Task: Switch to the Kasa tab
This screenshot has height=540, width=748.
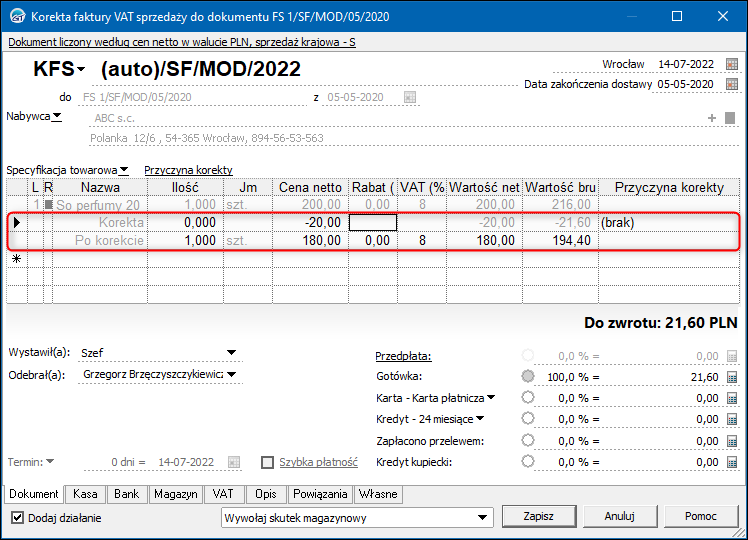Action: click(x=85, y=494)
